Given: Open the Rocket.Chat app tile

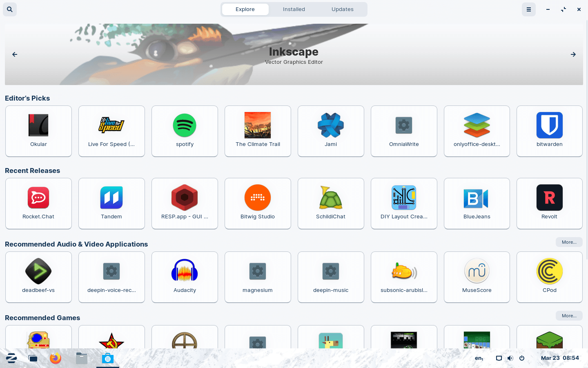Looking at the screenshot, I should [x=38, y=204].
